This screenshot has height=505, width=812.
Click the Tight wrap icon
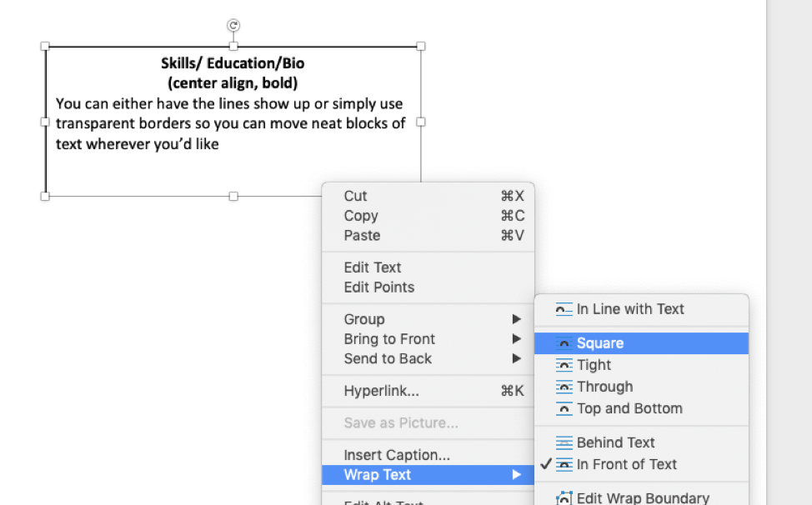pos(564,365)
